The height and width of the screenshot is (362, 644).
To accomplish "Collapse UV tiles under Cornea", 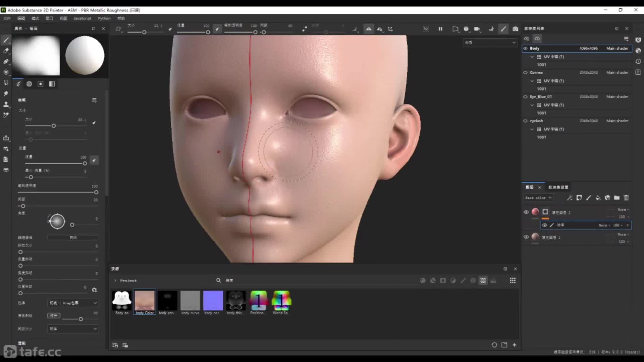I will [532, 81].
